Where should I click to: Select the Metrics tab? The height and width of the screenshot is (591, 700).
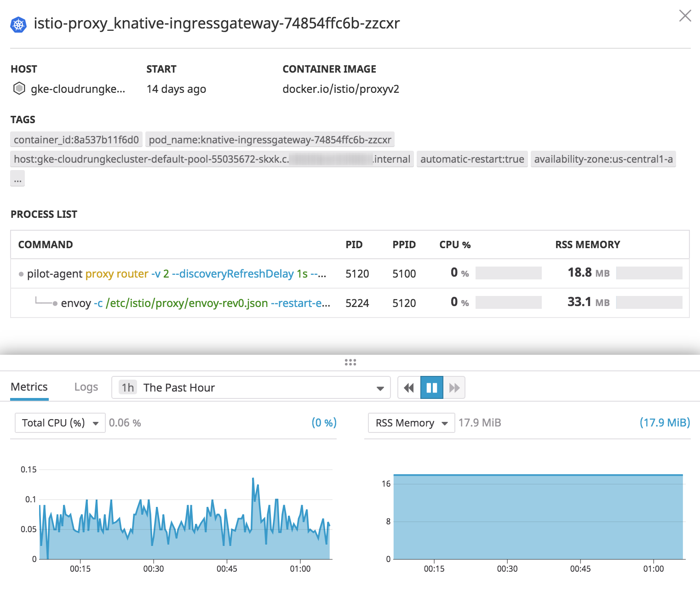point(29,386)
